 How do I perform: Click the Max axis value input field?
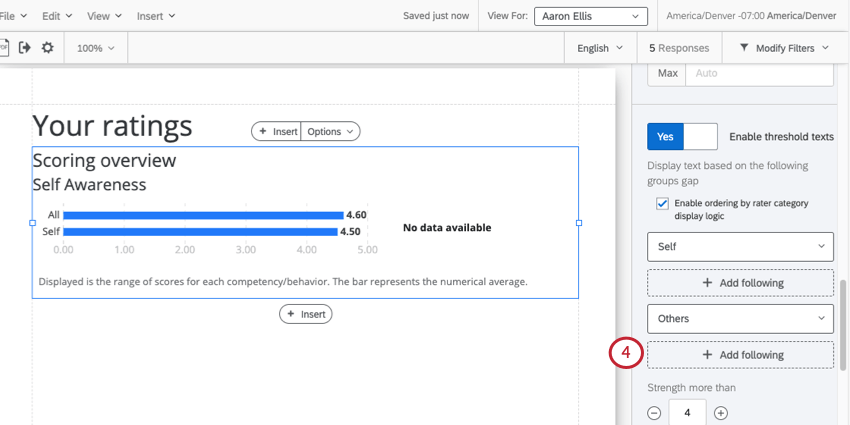759,73
